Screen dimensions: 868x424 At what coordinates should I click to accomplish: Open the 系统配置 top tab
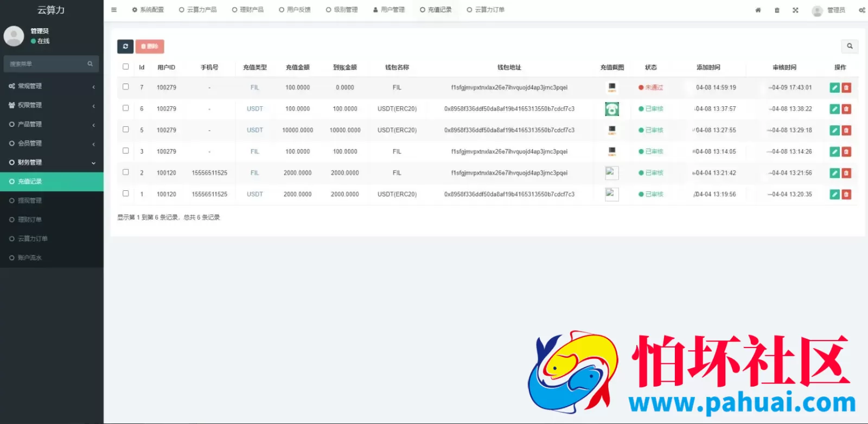pyautogui.click(x=148, y=10)
